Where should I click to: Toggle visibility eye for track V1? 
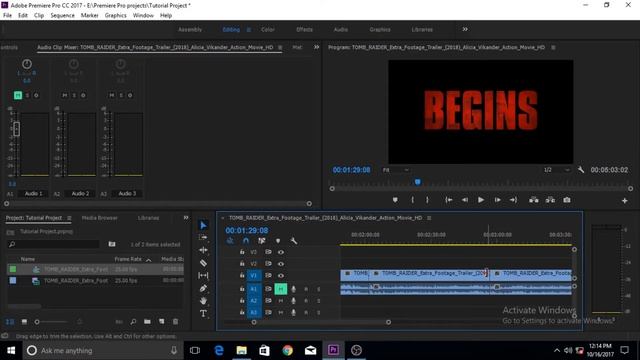coord(281,276)
